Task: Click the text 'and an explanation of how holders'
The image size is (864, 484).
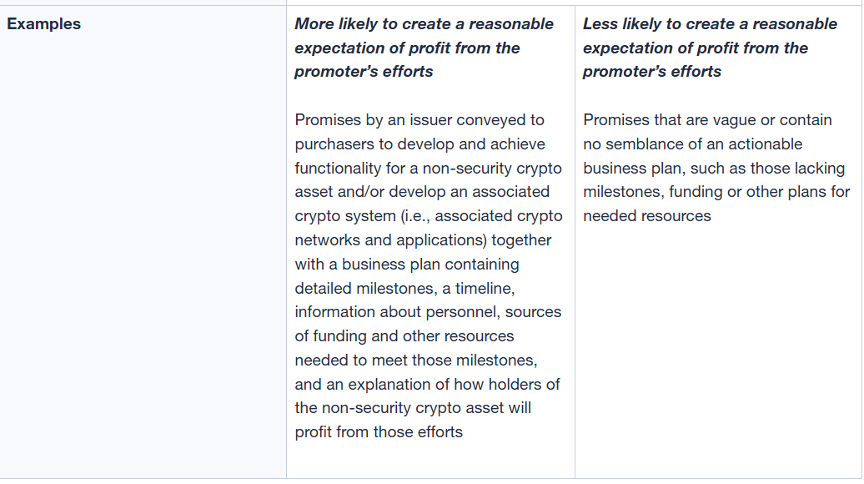Action: pyautogui.click(x=427, y=384)
